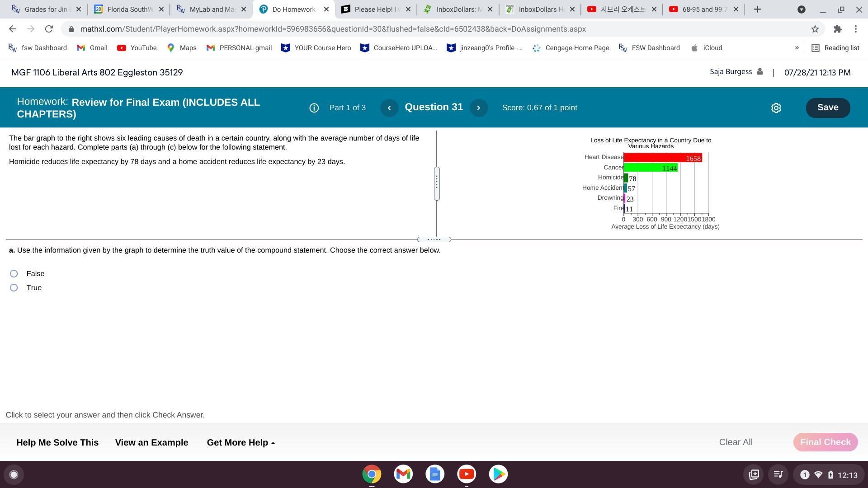The height and width of the screenshot is (488, 868).
Task: Grab the vertical pane divider handle
Action: click(x=437, y=183)
